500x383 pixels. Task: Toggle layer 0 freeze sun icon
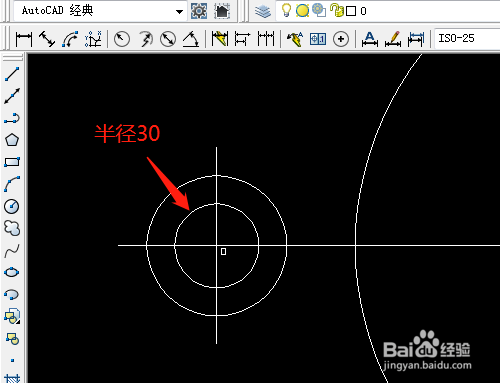302,11
